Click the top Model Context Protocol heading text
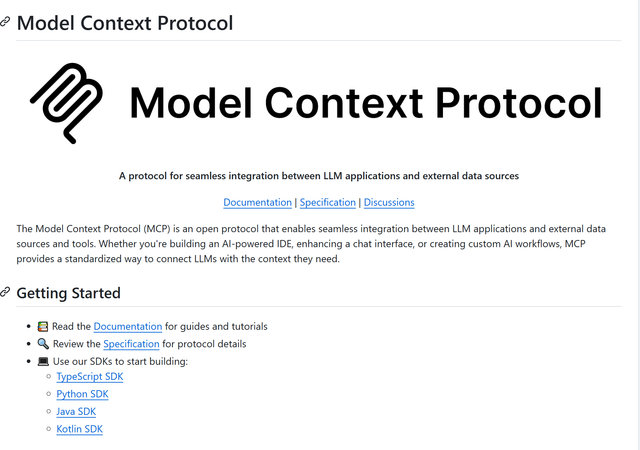This screenshot has width=640, height=450. click(x=125, y=22)
